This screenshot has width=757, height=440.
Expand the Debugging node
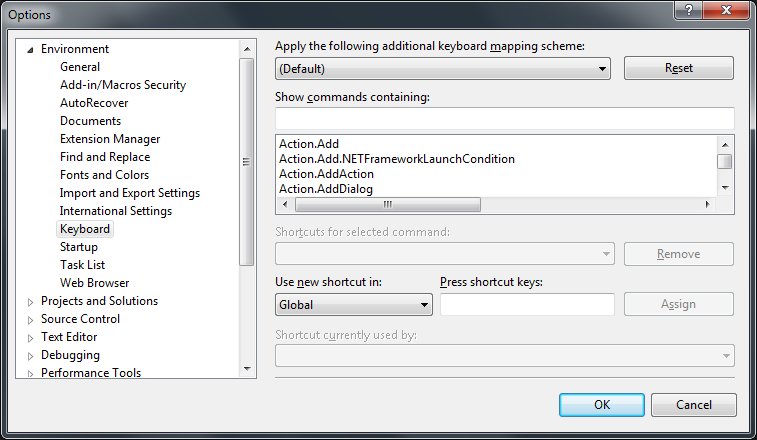tap(30, 355)
